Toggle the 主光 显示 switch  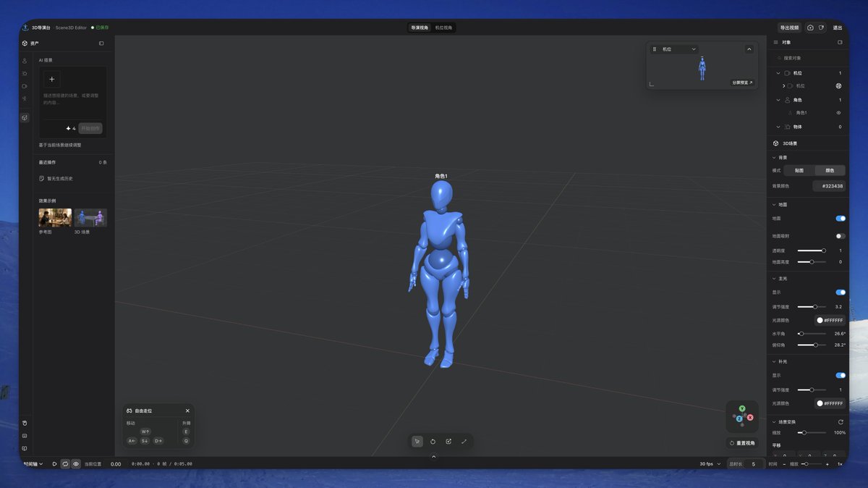[x=841, y=293]
